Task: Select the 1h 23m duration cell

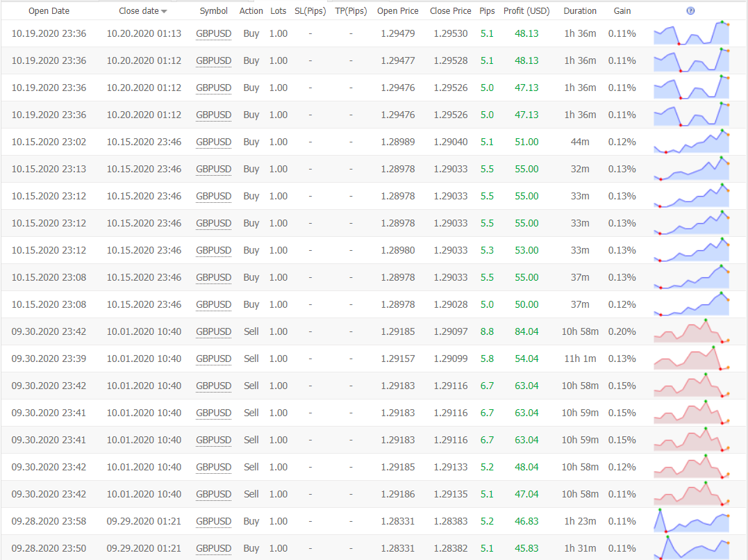Action: [580, 521]
